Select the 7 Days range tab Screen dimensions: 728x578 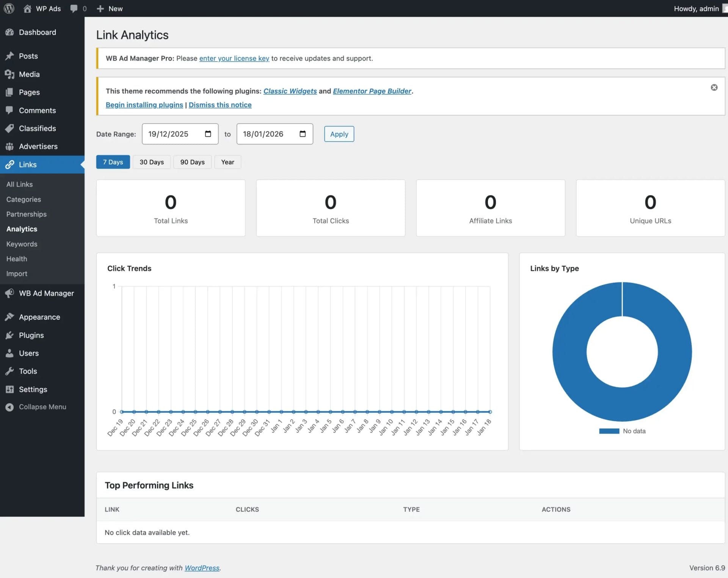tap(113, 162)
